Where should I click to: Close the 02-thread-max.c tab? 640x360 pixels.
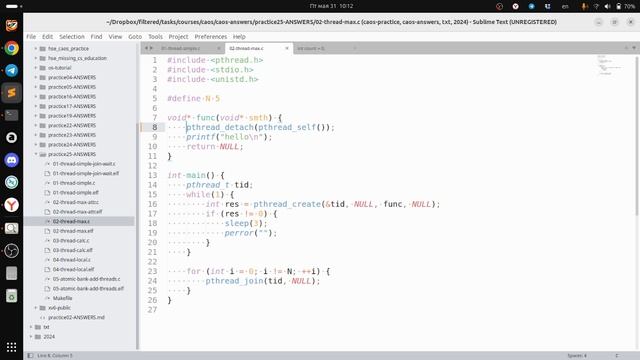pos(287,48)
